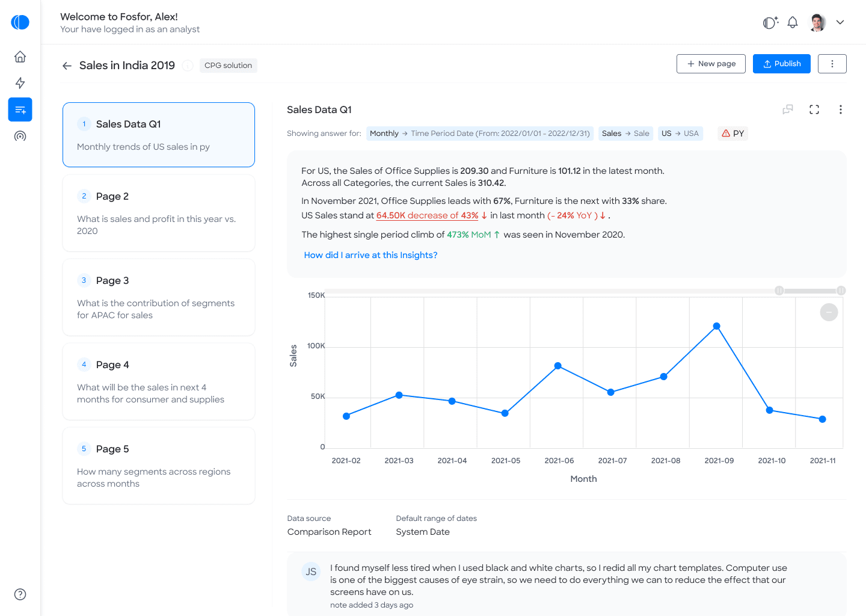Select the Sales Data Q1 page card
Screen dimensions: 866x616
[159, 135]
